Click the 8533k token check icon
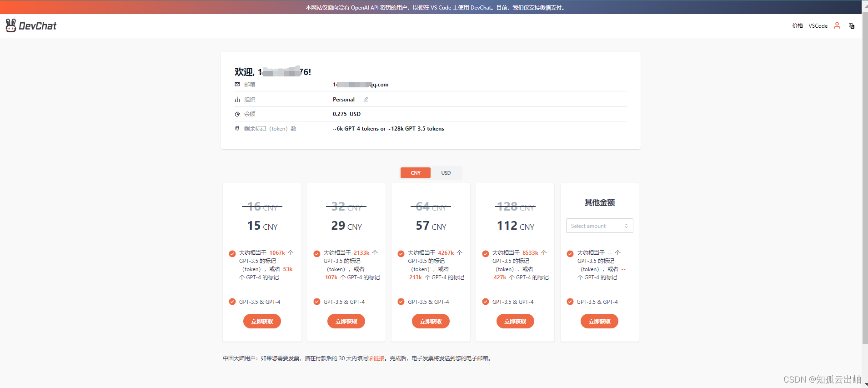The image size is (868, 388). (x=486, y=253)
